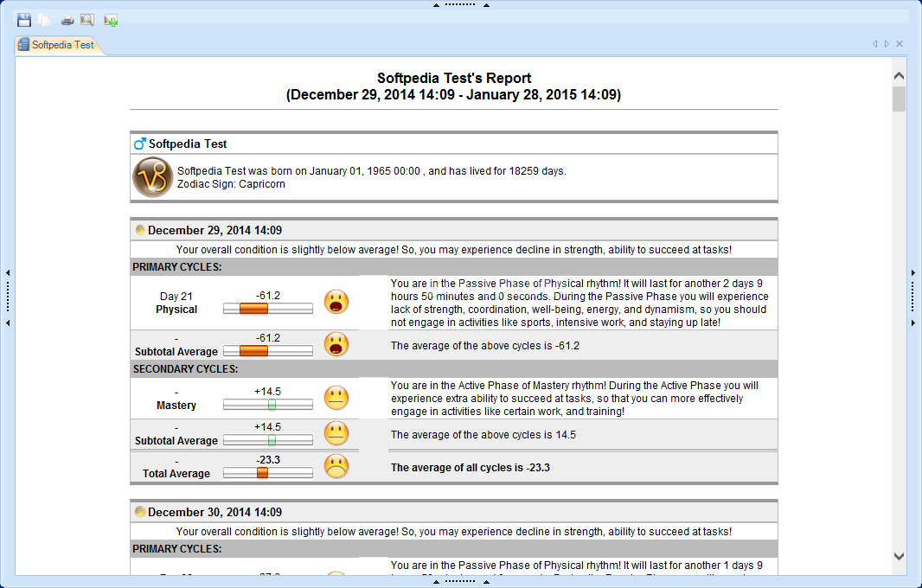922x588 pixels.
Task: Click the shocked face in the -61.2 Subtotal Average row
Action: pos(336,344)
